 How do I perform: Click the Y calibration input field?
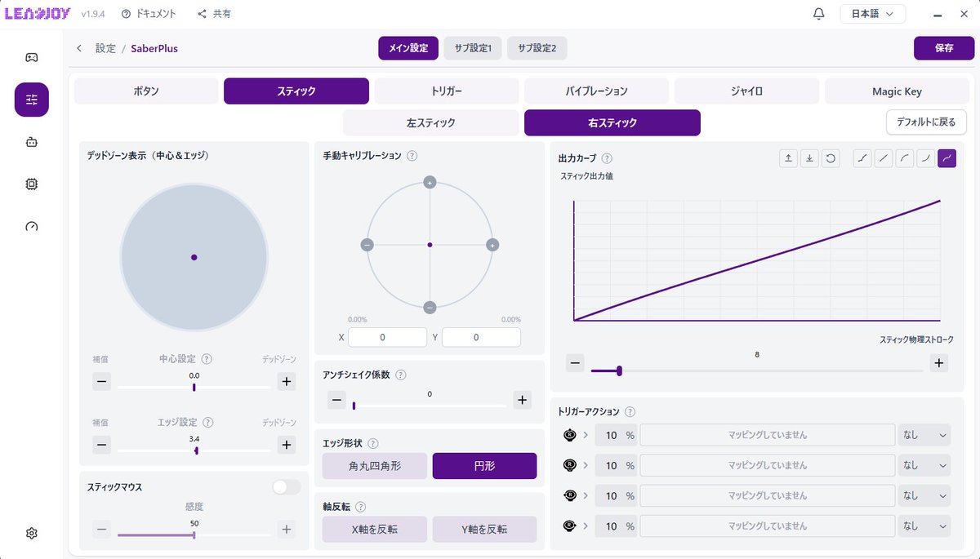(481, 337)
